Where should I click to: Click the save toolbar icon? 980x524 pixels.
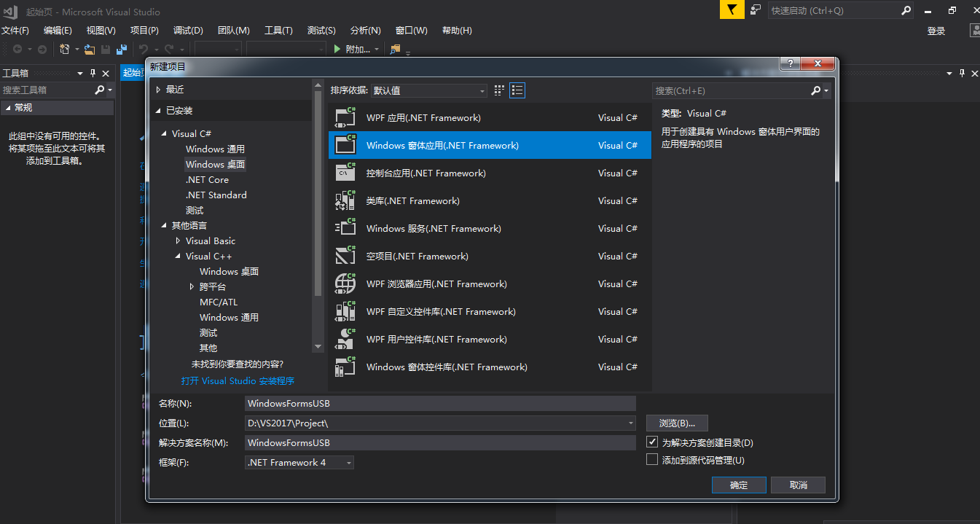(x=106, y=49)
